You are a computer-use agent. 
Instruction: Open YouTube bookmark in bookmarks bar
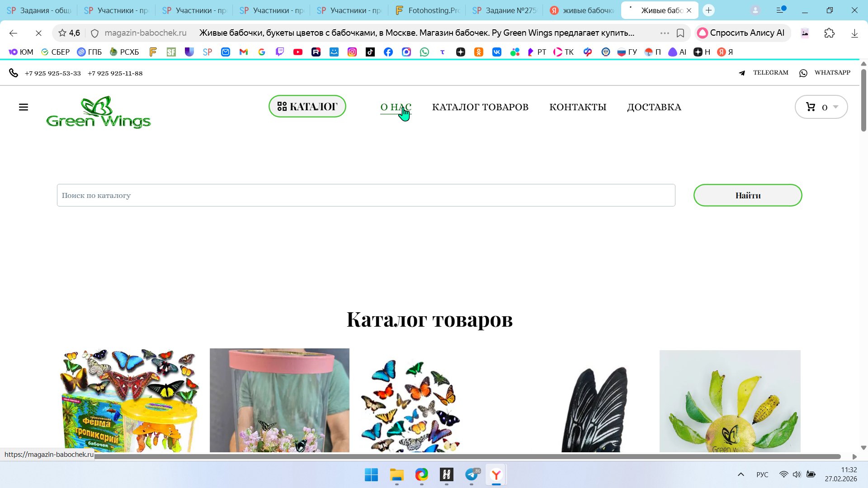pyautogui.click(x=298, y=52)
